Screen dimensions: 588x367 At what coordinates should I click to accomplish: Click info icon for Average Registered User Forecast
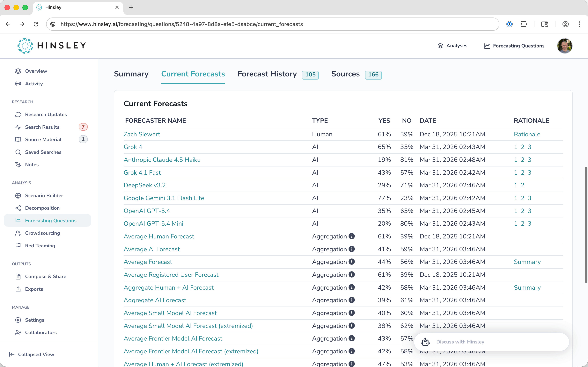pyautogui.click(x=352, y=275)
